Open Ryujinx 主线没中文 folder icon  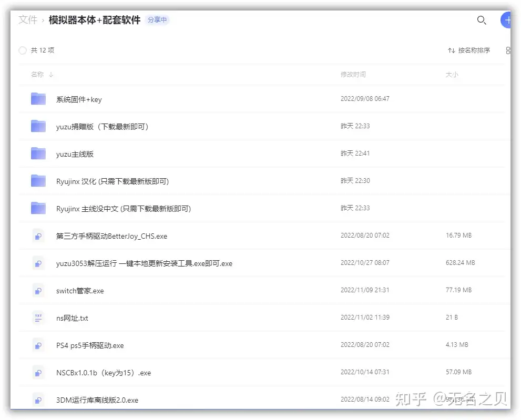click(x=38, y=208)
